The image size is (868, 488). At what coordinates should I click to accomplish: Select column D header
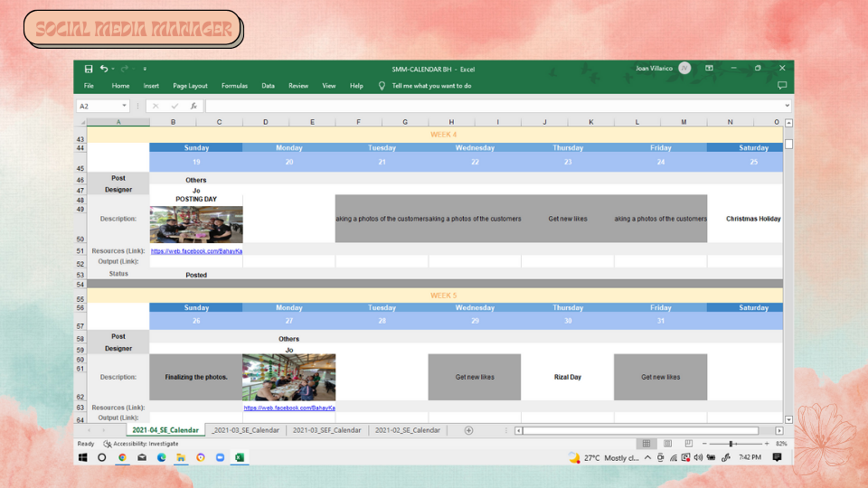(266, 122)
